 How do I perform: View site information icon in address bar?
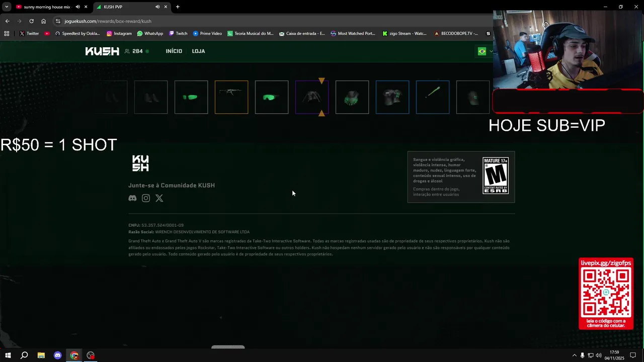tap(58, 21)
